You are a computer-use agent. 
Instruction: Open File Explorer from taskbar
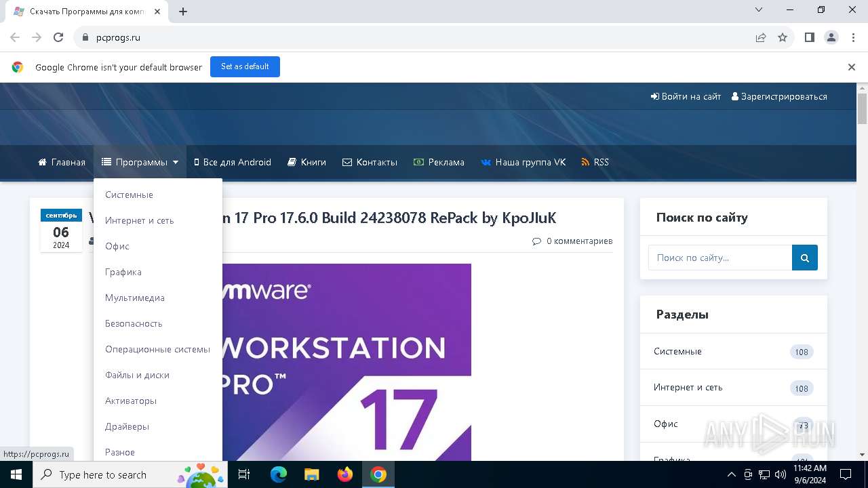point(311,474)
